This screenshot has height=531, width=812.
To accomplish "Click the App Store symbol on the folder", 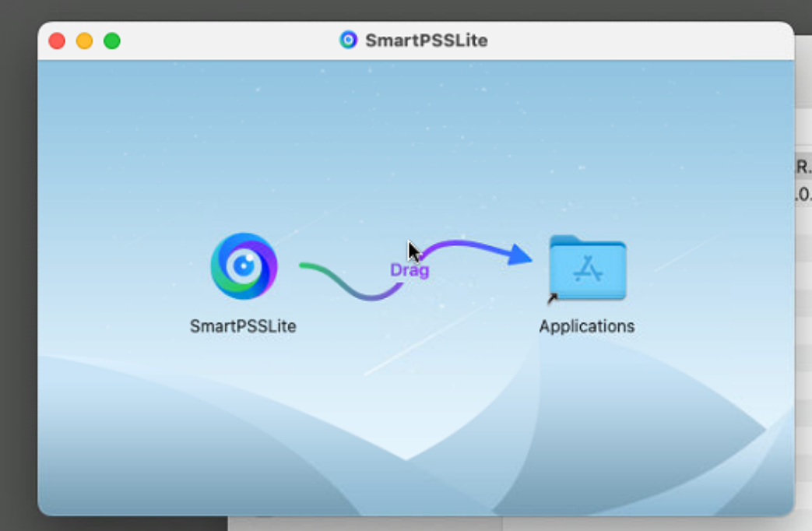I will [588, 270].
